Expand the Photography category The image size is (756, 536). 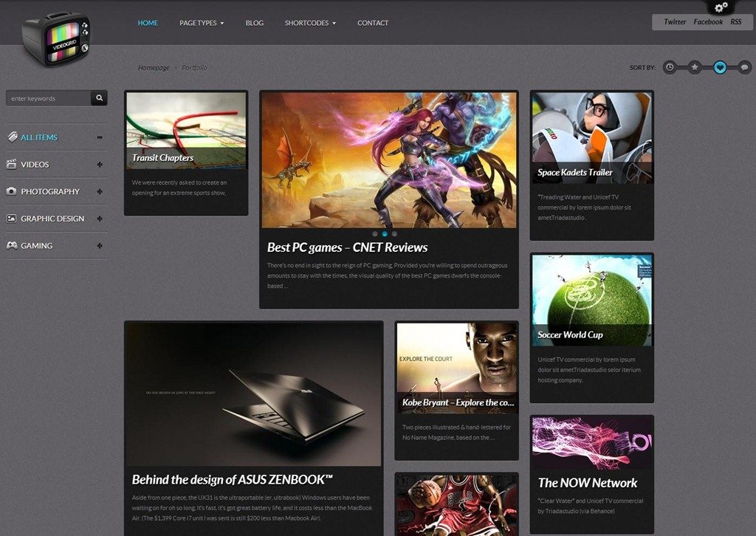(x=100, y=191)
